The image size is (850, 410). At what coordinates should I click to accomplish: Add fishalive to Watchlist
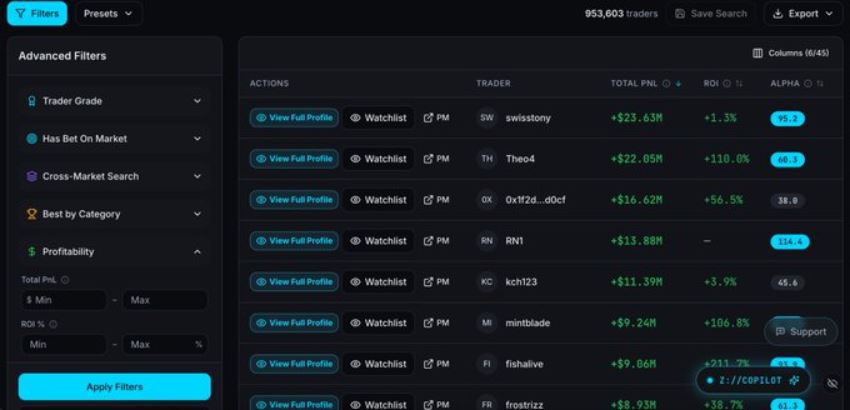[378, 364]
